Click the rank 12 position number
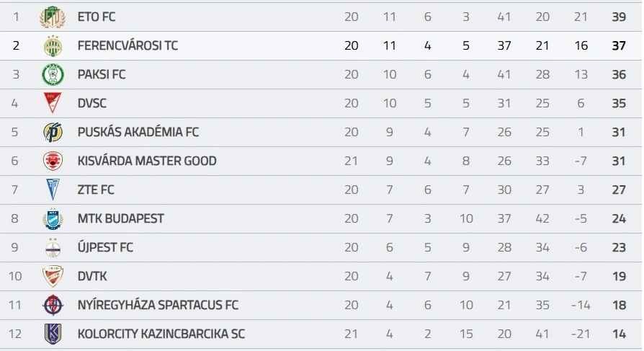Viewport: 644px width, 351px height. click(15, 334)
